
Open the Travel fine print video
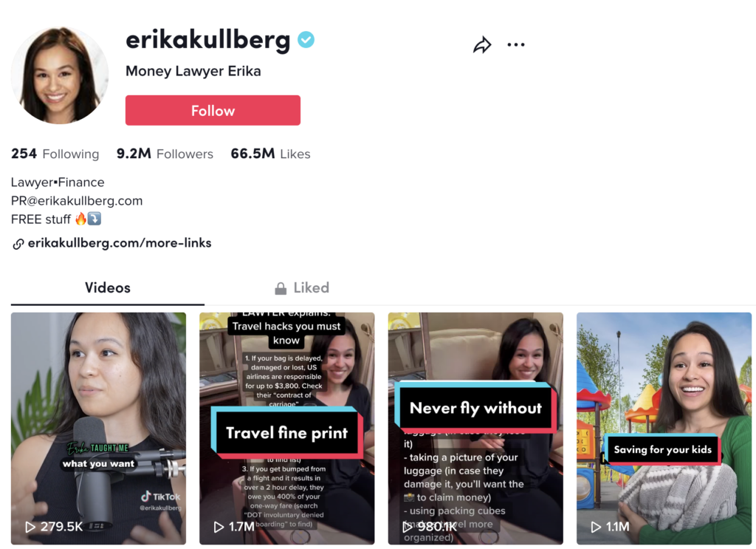[x=287, y=429]
